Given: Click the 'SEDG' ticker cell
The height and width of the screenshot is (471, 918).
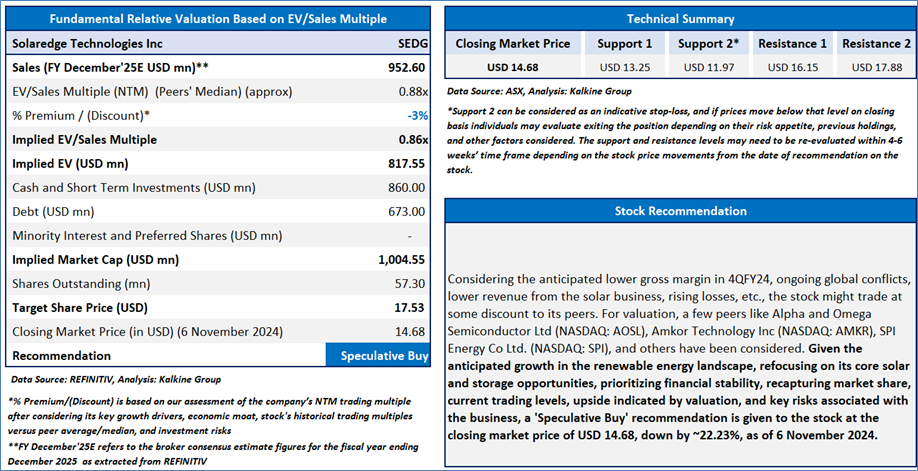Looking at the screenshot, I should (x=412, y=43).
